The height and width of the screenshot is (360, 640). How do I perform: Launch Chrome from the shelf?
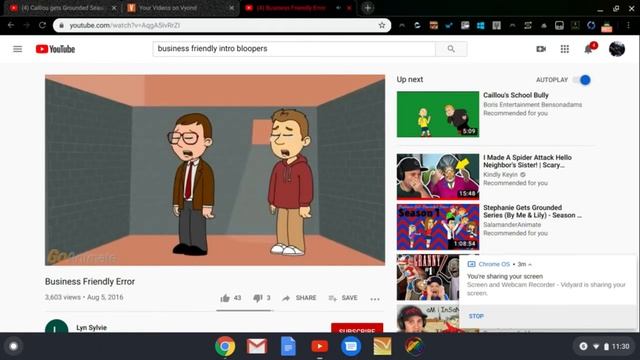click(x=225, y=347)
